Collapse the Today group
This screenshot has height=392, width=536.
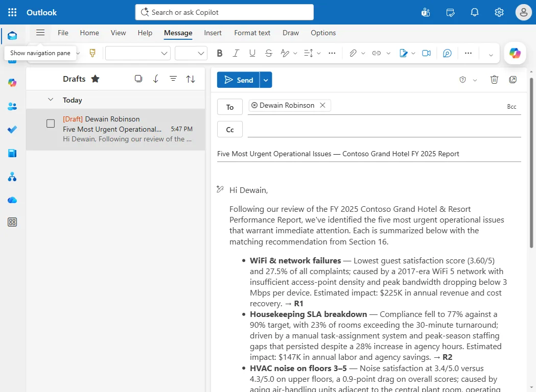coord(50,100)
